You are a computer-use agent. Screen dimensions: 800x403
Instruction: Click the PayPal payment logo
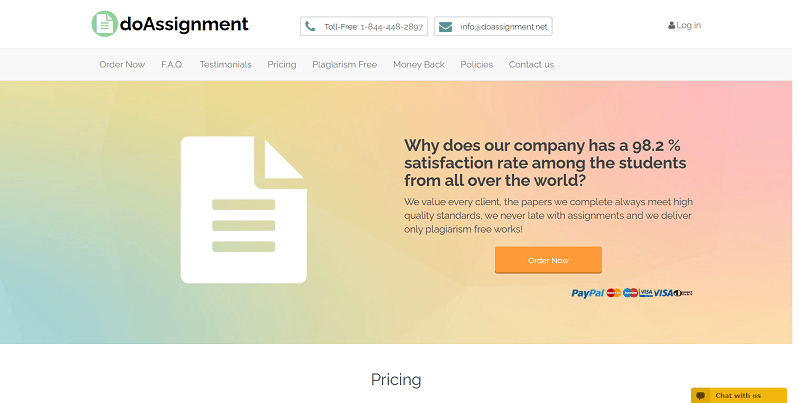tap(587, 293)
